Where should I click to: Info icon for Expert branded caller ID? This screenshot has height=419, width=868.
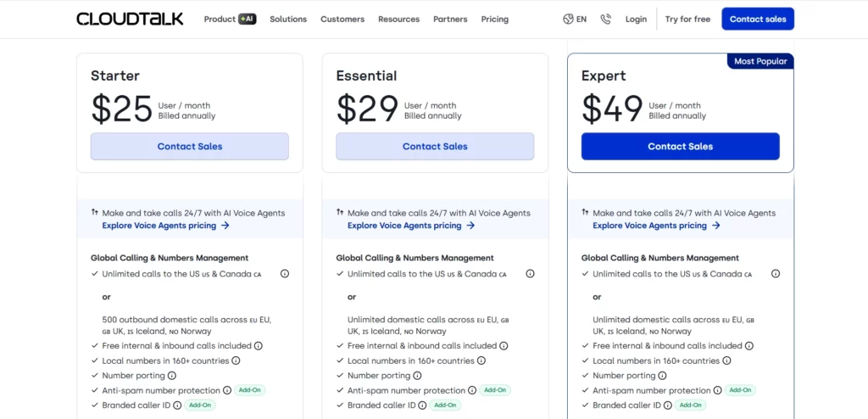668,405
